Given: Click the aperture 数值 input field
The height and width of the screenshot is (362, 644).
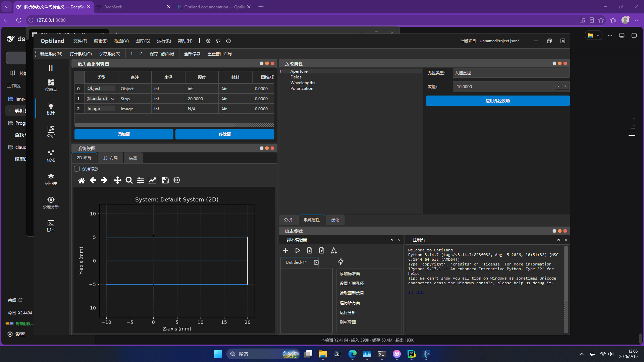Looking at the screenshot, I should 504,86.
